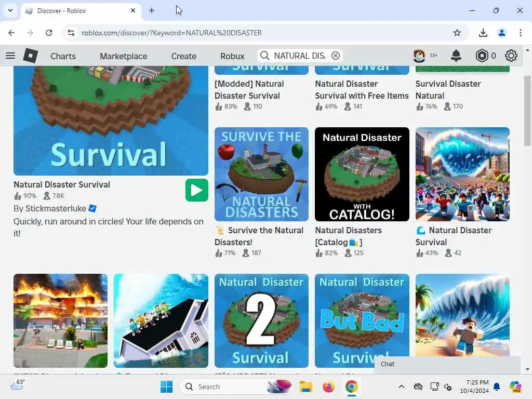Open the Roblox settings gear
The image size is (532, 399).
[511, 56]
